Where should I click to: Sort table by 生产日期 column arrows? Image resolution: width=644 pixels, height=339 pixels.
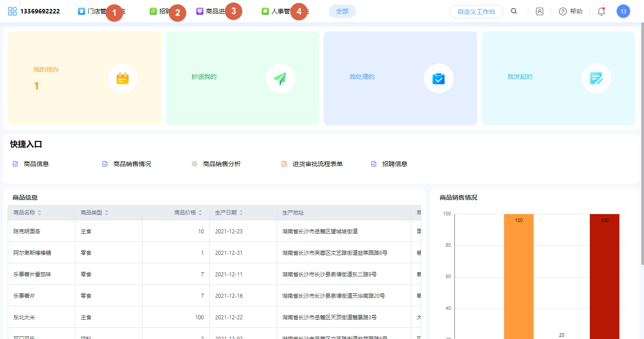[x=241, y=213]
